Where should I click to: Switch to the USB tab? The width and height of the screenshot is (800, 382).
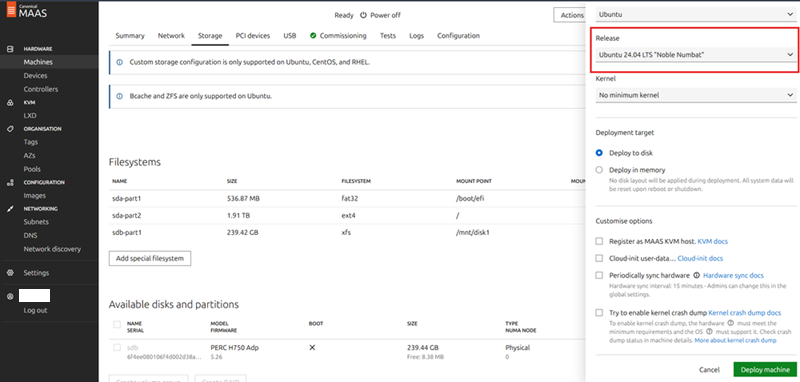pos(290,36)
